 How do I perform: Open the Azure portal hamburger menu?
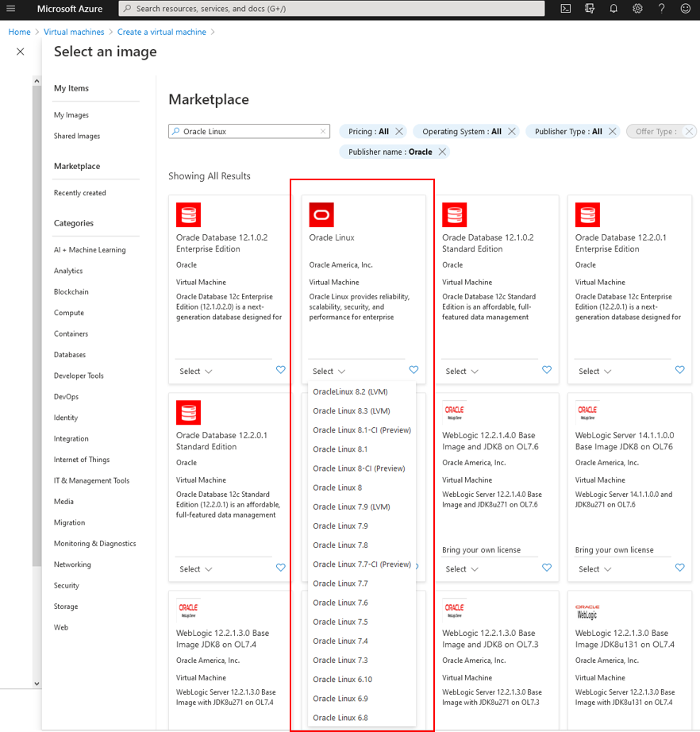pyautogui.click(x=11, y=9)
